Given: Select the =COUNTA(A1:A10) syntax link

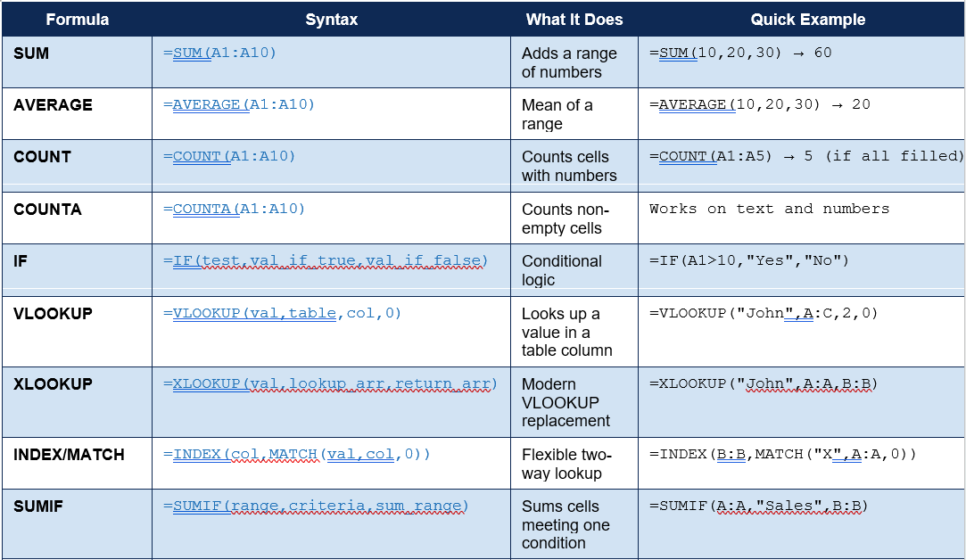Looking at the screenshot, I should 234,209.
